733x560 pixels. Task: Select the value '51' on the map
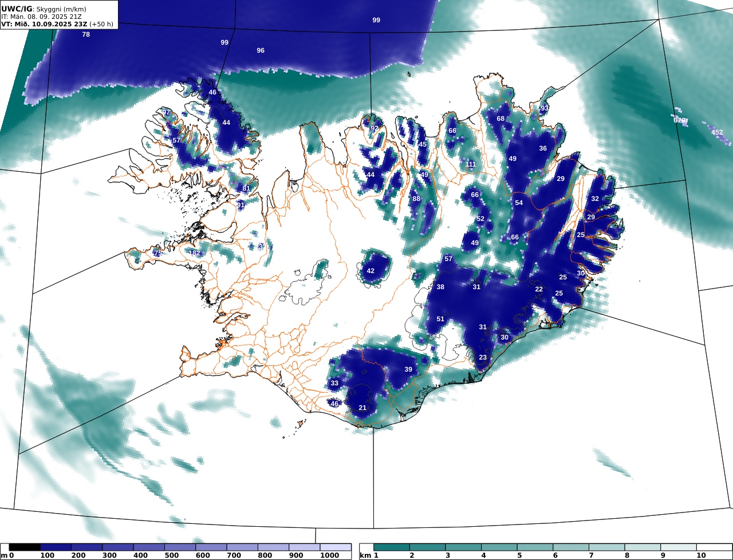pyautogui.click(x=440, y=319)
